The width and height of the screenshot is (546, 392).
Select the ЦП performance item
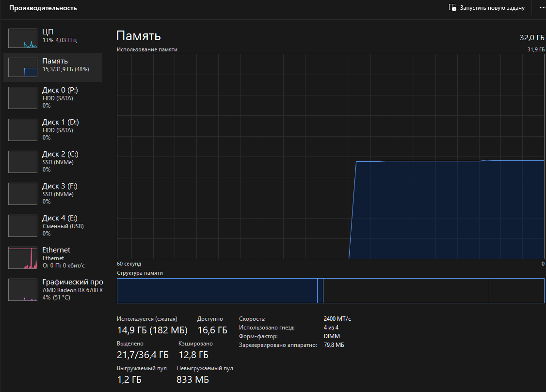tap(53, 38)
